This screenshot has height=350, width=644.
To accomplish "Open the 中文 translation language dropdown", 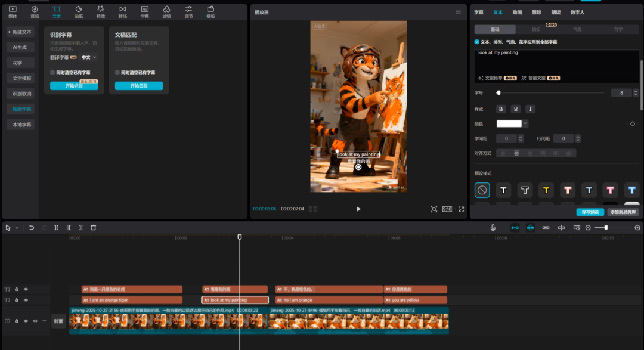I will tap(89, 58).
